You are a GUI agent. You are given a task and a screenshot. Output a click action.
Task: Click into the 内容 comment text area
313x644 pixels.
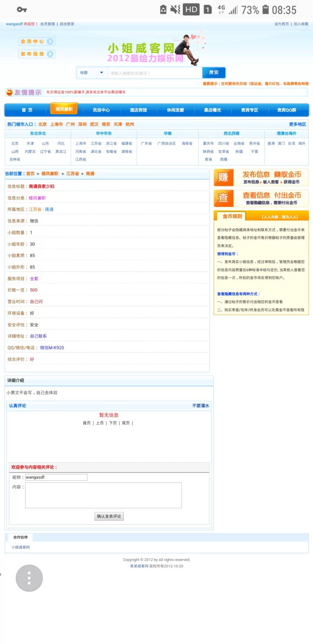tap(103, 495)
